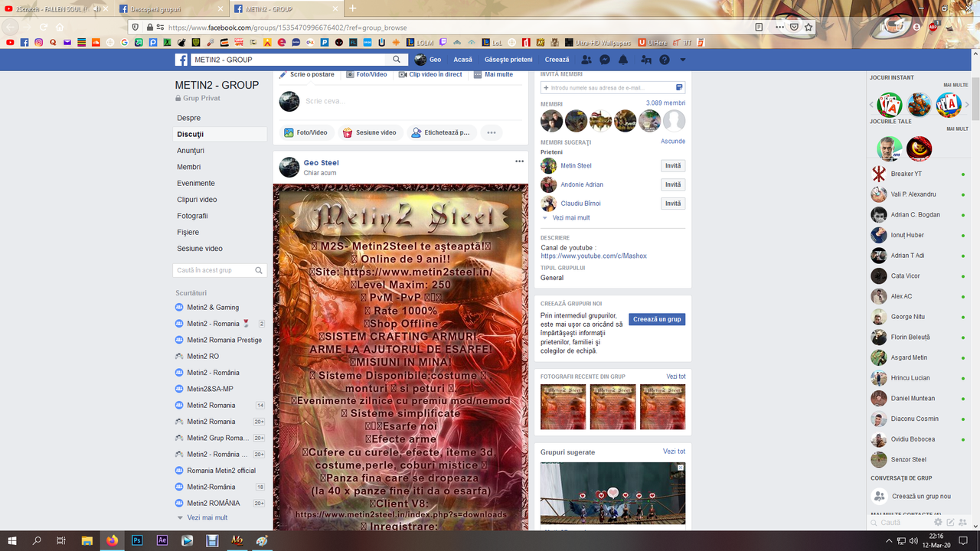Invite Metin Steel to the group
This screenshot has width=980, height=551.
[x=673, y=166]
